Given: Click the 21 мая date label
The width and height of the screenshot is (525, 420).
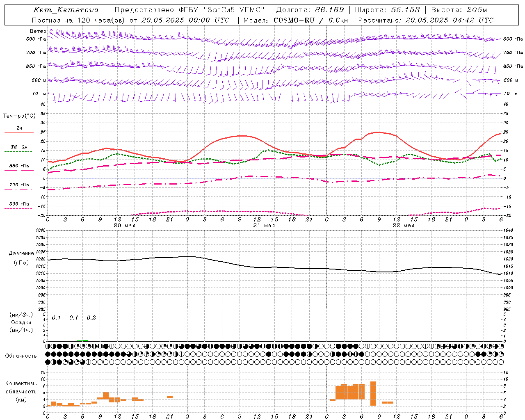Looking at the screenshot, I should click(x=264, y=226).
